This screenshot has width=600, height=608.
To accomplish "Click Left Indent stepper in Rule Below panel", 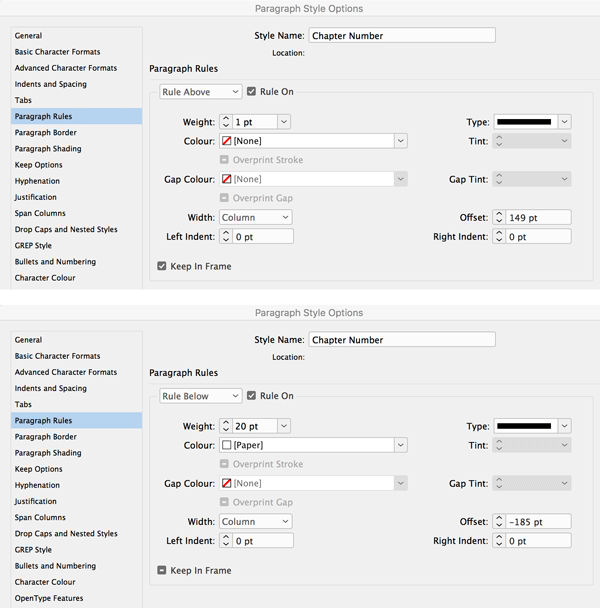I will coord(224,540).
